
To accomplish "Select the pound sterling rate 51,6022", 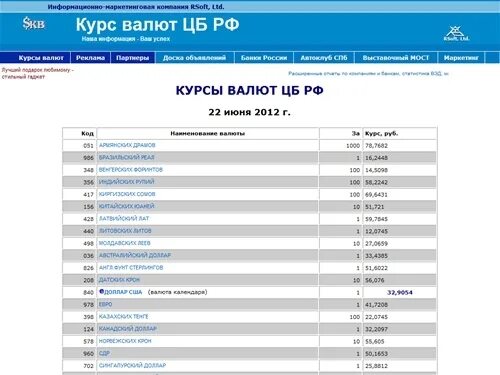I will (x=376, y=268).
